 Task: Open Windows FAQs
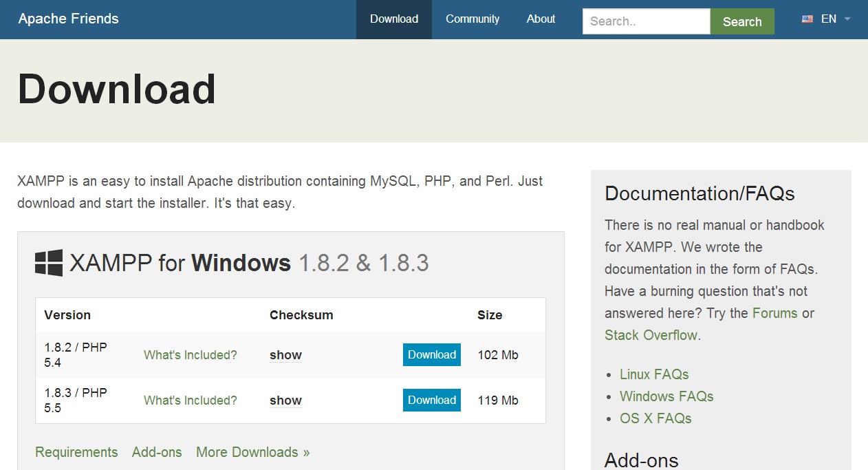(666, 396)
